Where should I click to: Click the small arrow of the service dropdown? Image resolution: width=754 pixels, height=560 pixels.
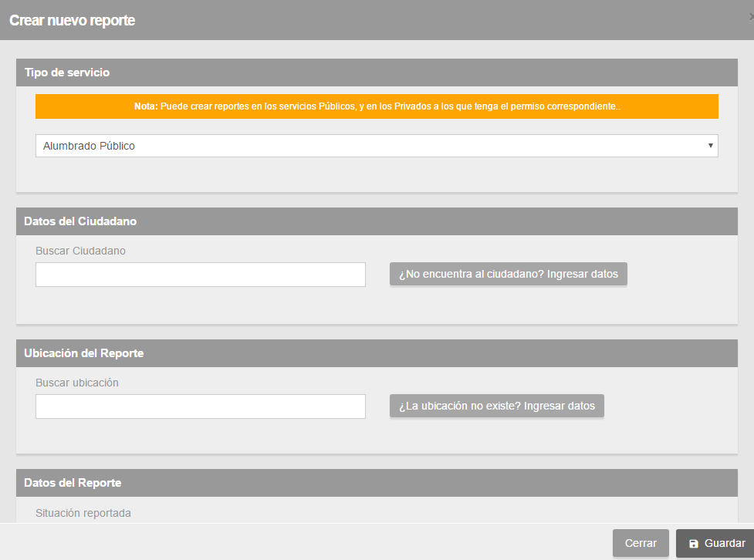click(710, 146)
